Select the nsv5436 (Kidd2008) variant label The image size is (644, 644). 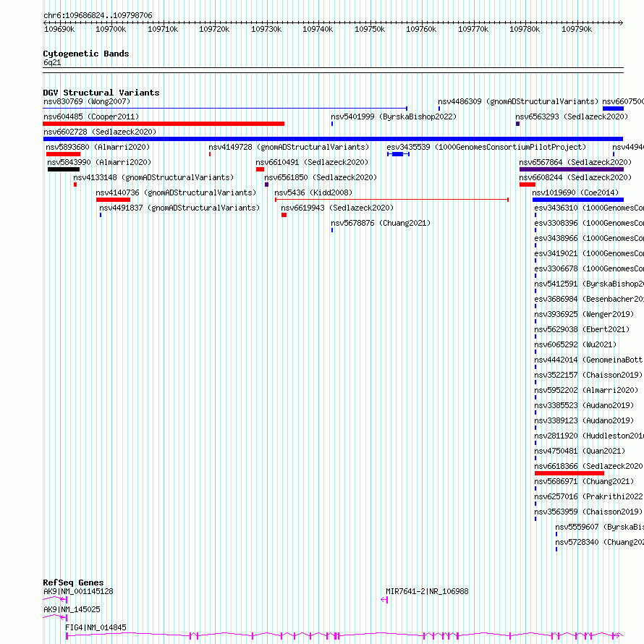pyautogui.click(x=313, y=192)
